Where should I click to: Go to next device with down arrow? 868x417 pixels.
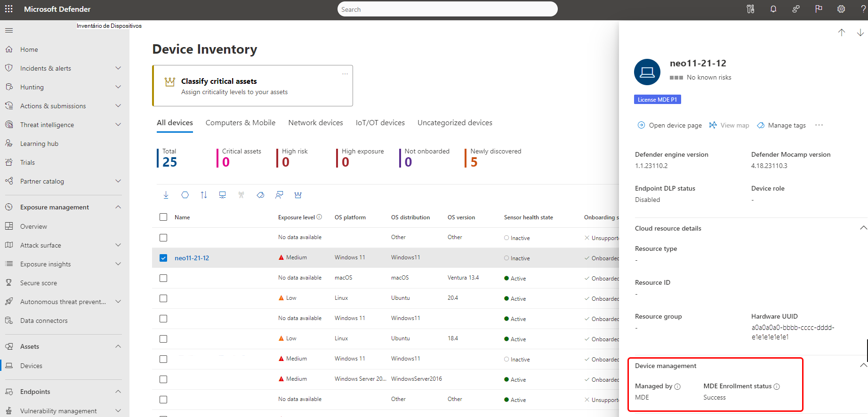pos(860,32)
